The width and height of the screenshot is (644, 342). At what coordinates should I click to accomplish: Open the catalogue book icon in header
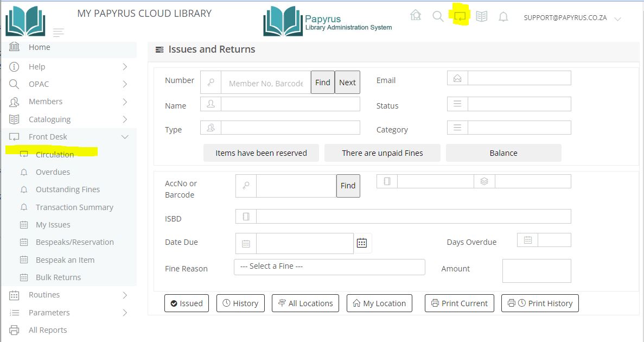[x=481, y=17]
